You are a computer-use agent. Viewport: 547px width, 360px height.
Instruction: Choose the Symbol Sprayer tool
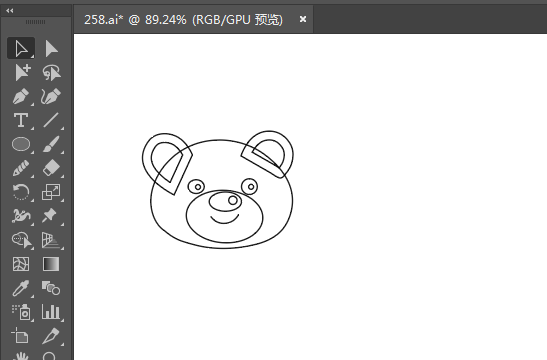point(22,312)
